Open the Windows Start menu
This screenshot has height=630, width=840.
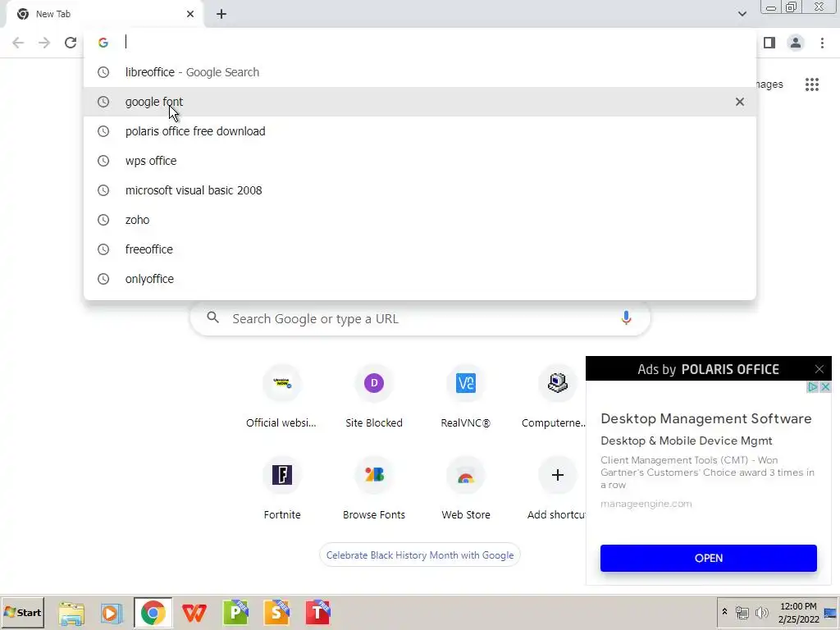click(x=22, y=612)
